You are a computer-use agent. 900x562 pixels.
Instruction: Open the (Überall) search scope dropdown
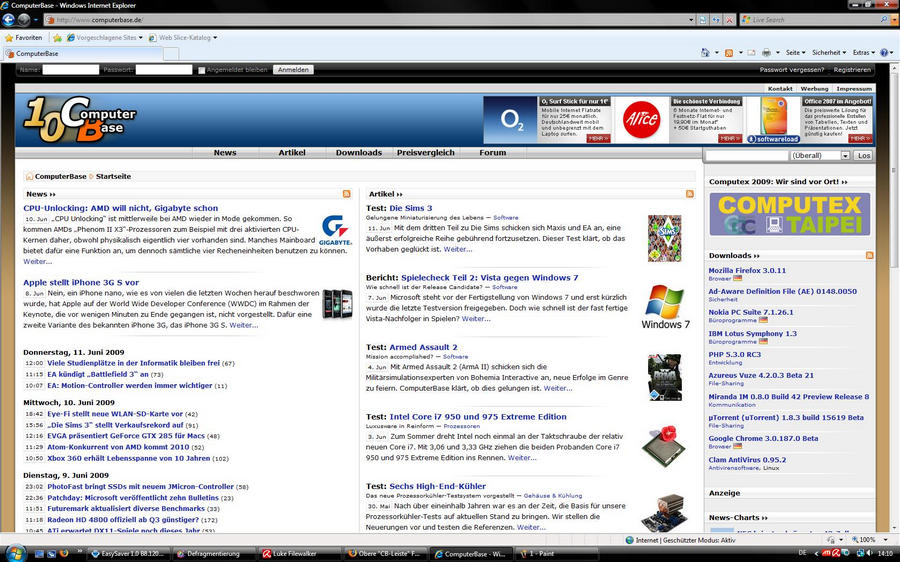tap(820, 156)
